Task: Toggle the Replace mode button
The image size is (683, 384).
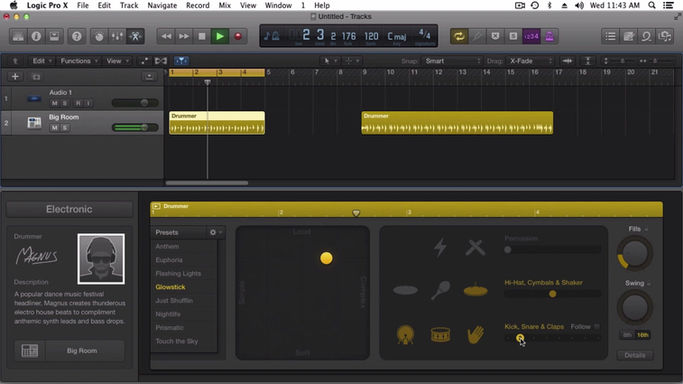Action: click(x=495, y=36)
